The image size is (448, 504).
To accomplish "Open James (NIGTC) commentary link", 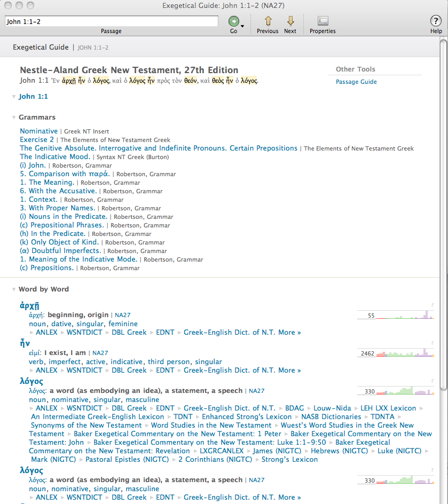I will (277, 451).
